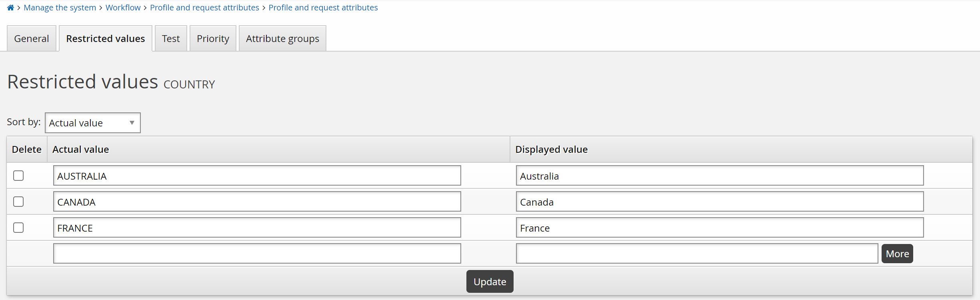Go to the Attribute groups tab
The width and height of the screenshot is (980, 300).
pos(282,39)
